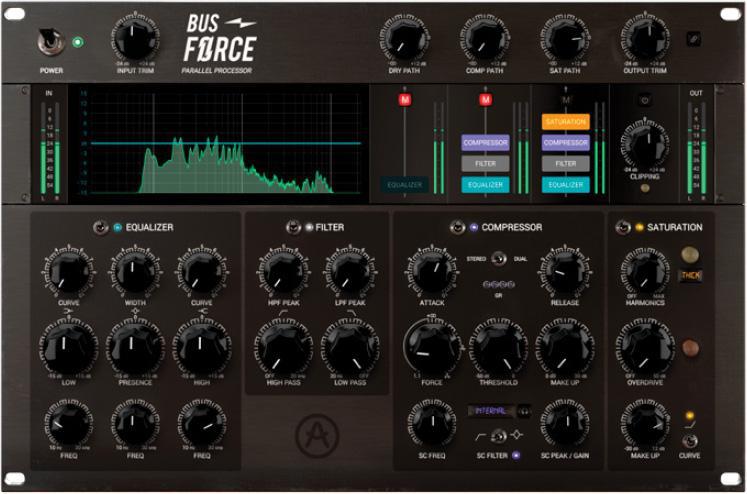Click the SAT PATH level knob
747x494 pixels.
tap(565, 39)
